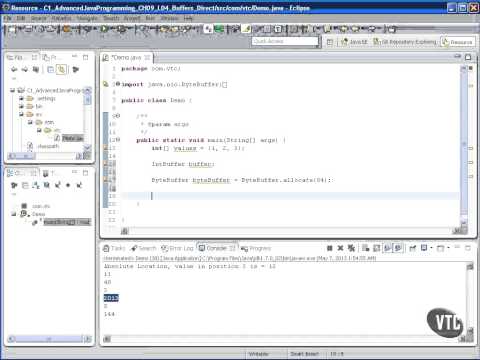Click the Console's horizontal scrollbar
480x360 pixels.
pyautogui.click(x=285, y=339)
